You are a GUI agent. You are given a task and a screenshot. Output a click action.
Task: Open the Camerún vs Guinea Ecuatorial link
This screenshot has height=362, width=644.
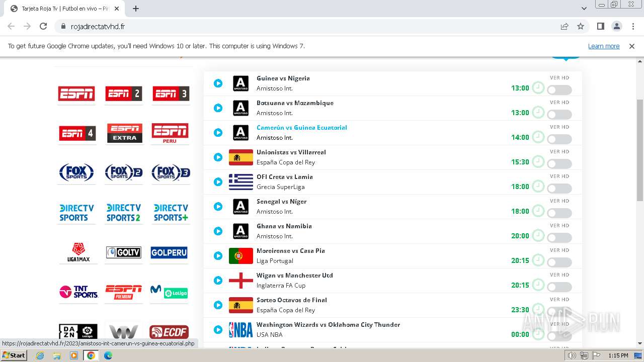coord(302,128)
